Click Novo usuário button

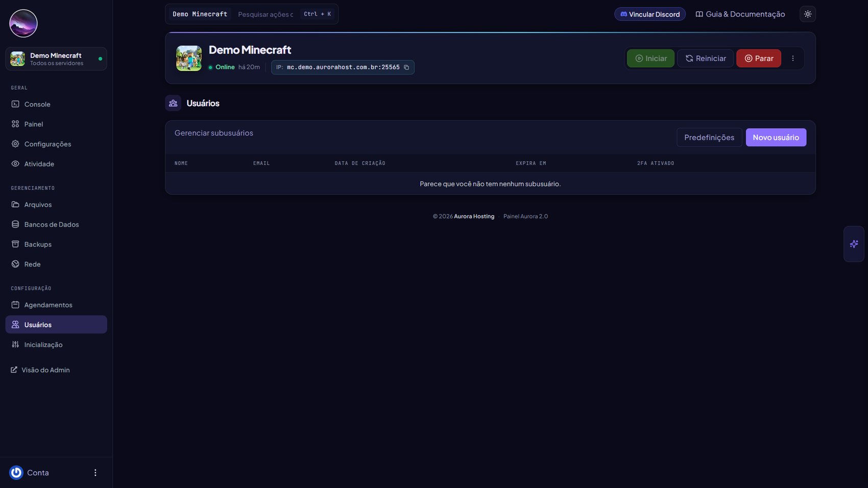tap(776, 137)
